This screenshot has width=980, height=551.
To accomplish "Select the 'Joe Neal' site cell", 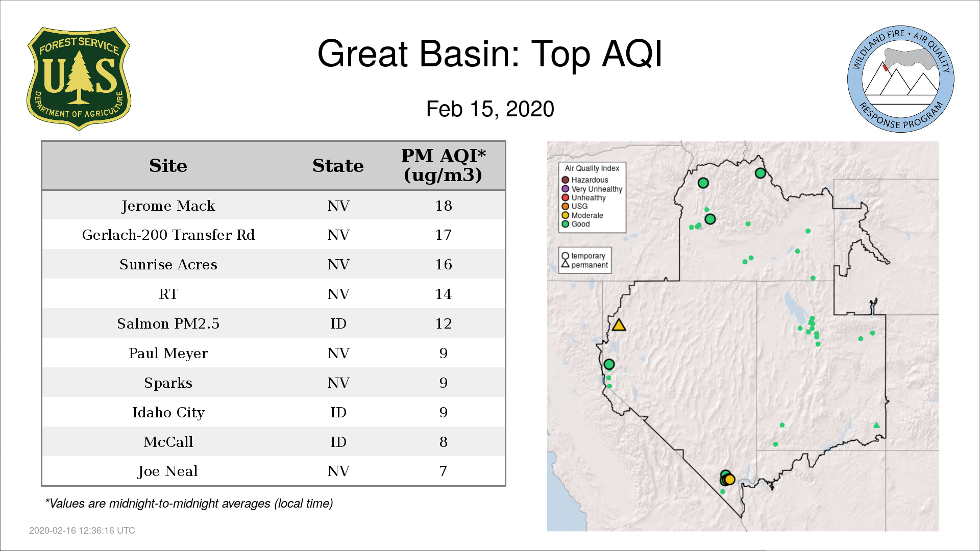I will (168, 471).
